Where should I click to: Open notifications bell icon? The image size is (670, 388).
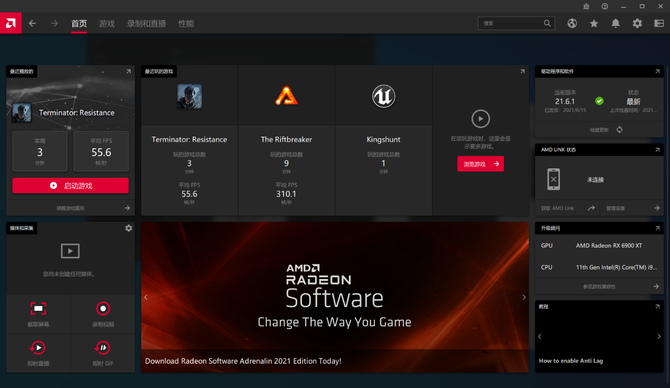[615, 23]
